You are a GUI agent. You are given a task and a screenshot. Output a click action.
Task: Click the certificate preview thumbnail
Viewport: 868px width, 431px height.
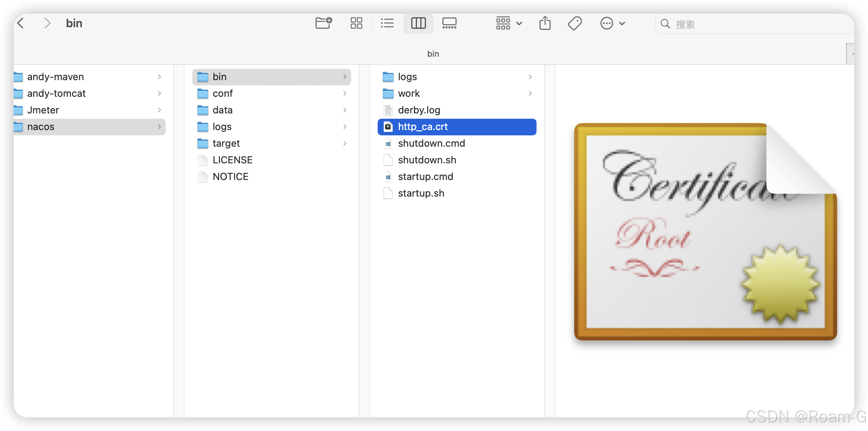coord(705,231)
